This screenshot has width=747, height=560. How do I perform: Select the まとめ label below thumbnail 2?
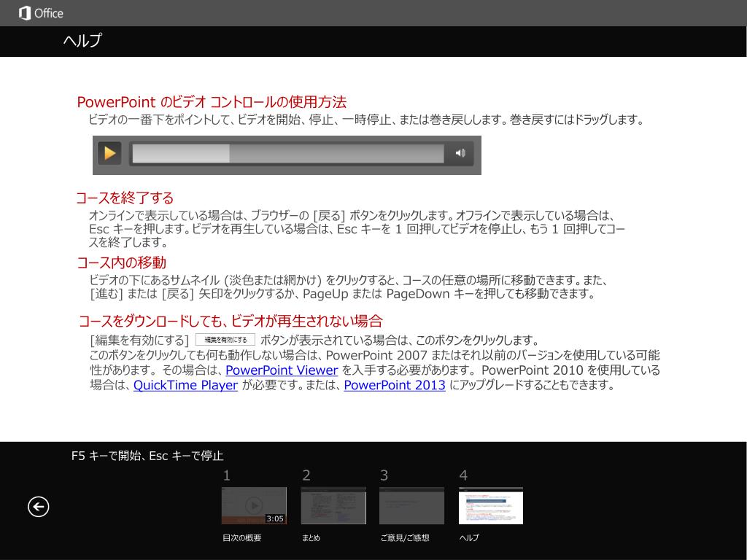311,538
